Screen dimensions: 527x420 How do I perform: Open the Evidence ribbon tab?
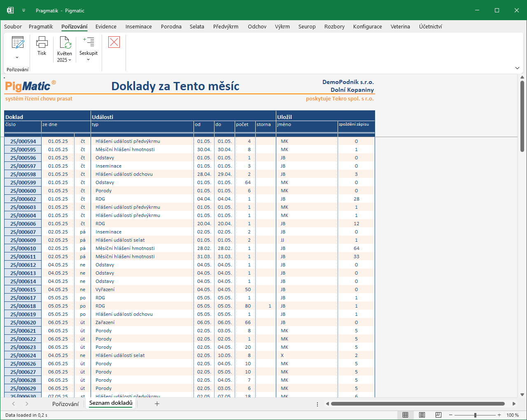(x=106, y=27)
